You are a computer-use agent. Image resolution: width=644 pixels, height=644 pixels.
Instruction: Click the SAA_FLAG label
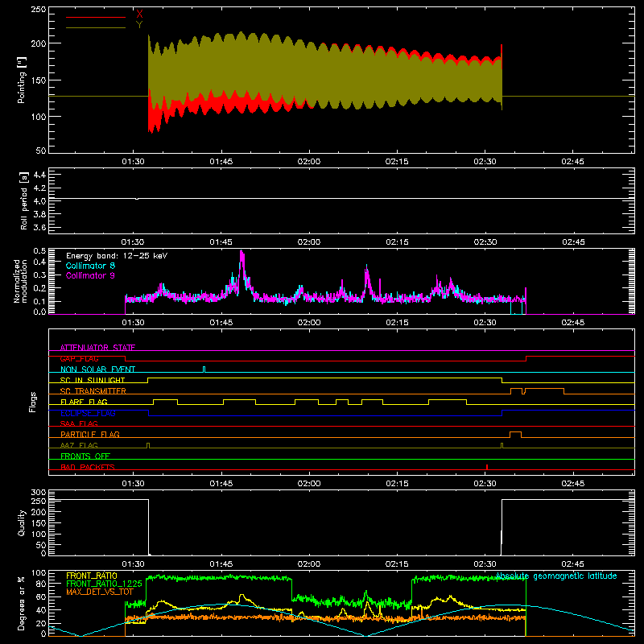(79, 423)
